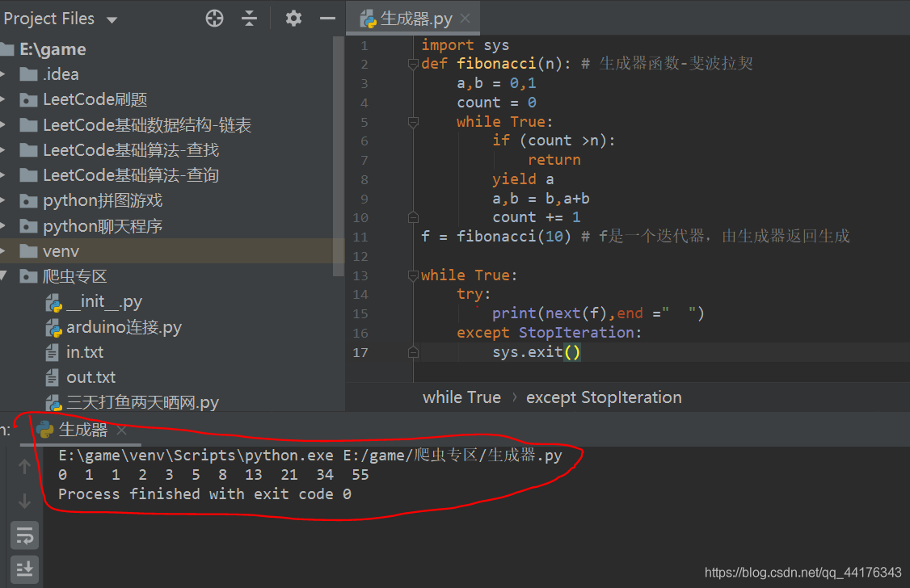Open the arduino连接.py file
Viewport: 910px width, 588px height.
click(124, 327)
